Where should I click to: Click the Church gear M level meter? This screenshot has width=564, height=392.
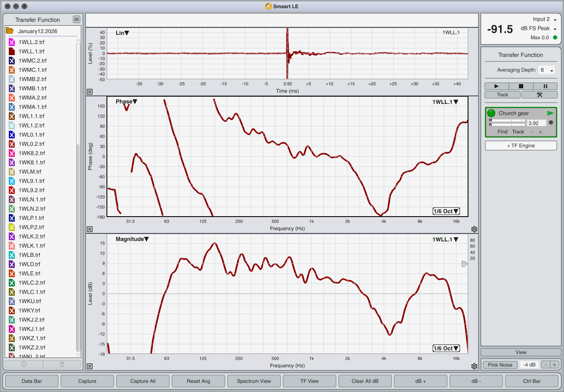[508, 120]
